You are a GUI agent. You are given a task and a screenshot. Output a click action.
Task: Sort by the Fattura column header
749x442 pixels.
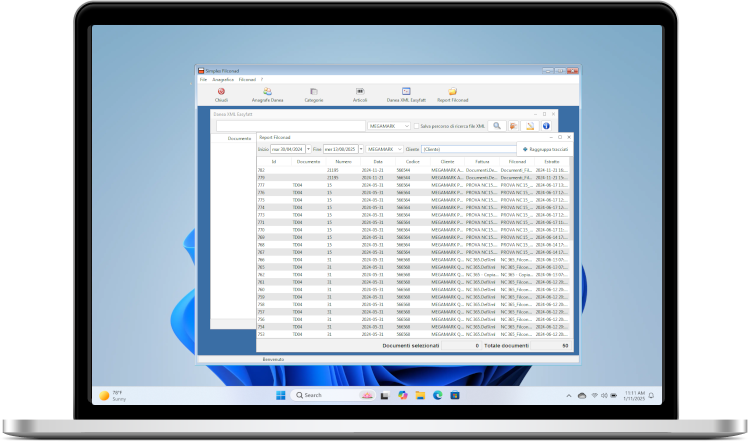coord(482,162)
